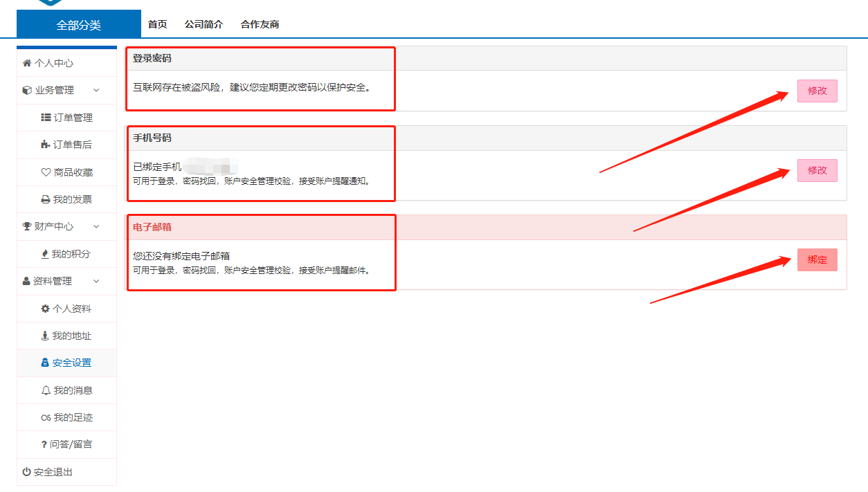Open 我的积分 page
The height and width of the screenshot is (492, 868).
[66, 254]
